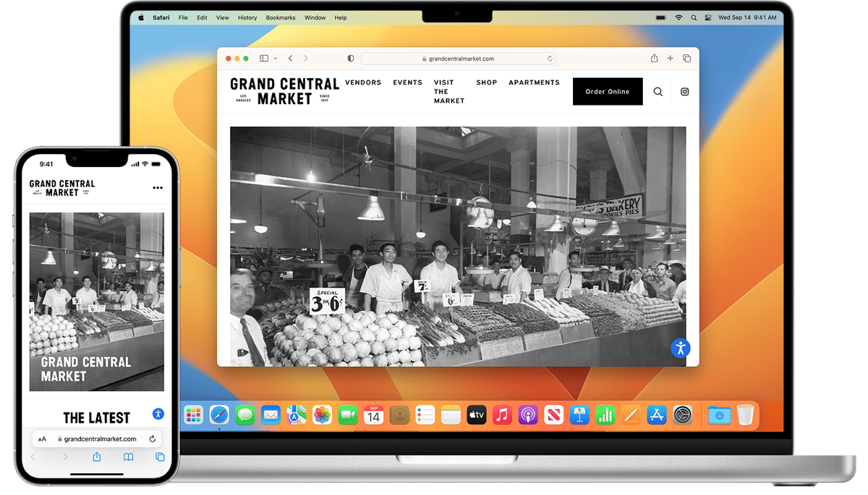Open Safari's Privacy Report shield icon
The width and height of the screenshot is (868, 495).
pos(350,58)
